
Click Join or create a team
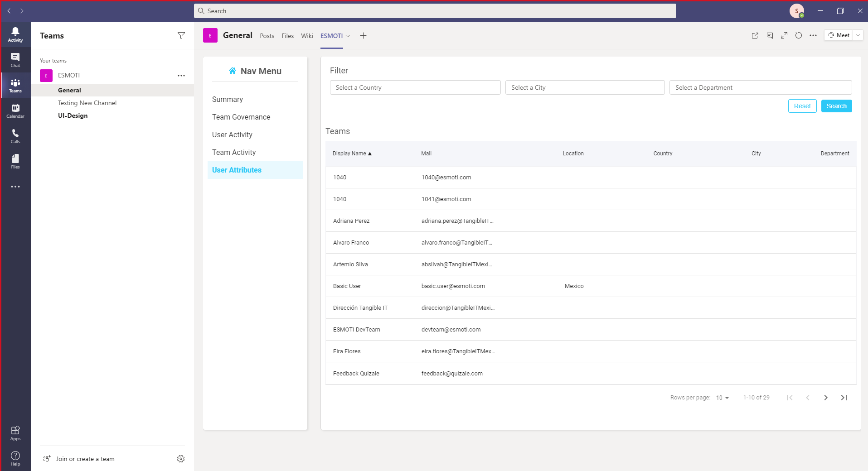point(79,459)
